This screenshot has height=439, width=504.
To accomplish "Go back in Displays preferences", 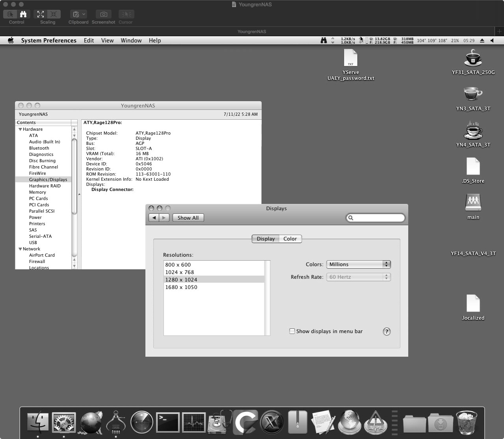I will [154, 218].
